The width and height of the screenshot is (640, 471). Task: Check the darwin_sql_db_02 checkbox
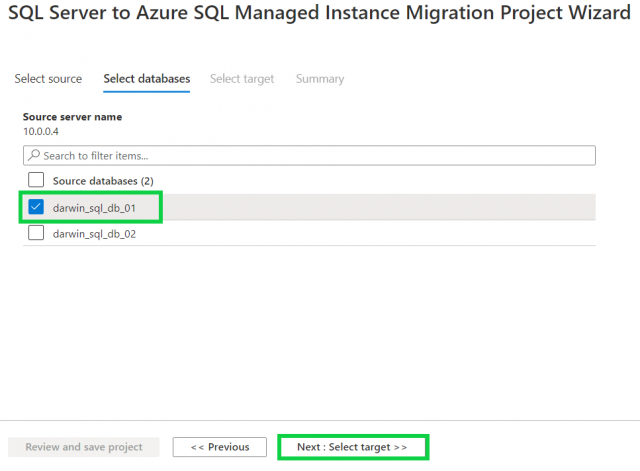pos(36,233)
